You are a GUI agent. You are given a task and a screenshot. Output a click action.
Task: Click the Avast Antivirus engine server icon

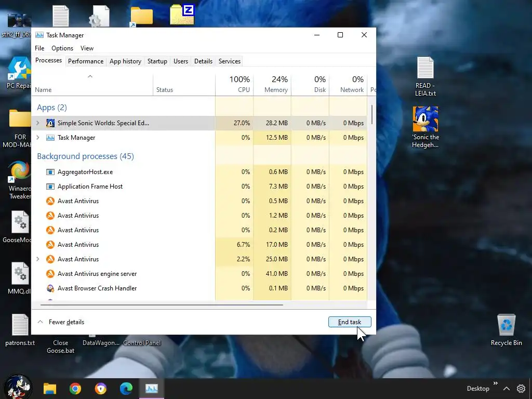[50, 273]
